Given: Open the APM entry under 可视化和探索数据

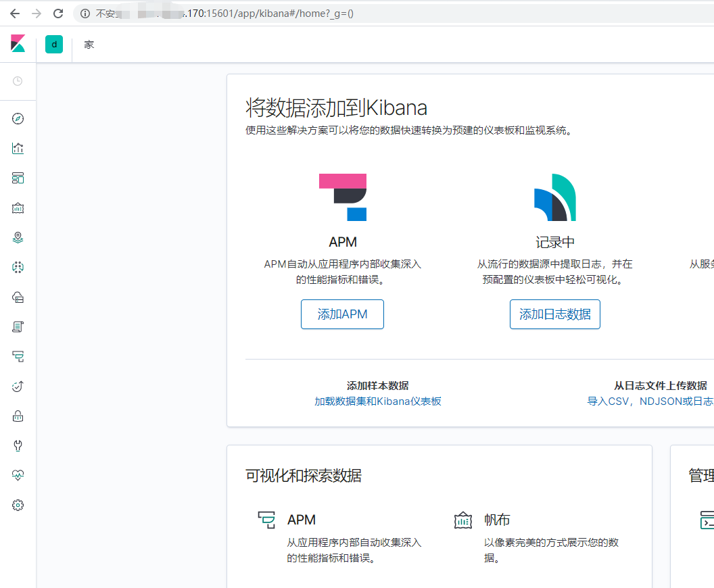Looking at the screenshot, I should point(302,520).
